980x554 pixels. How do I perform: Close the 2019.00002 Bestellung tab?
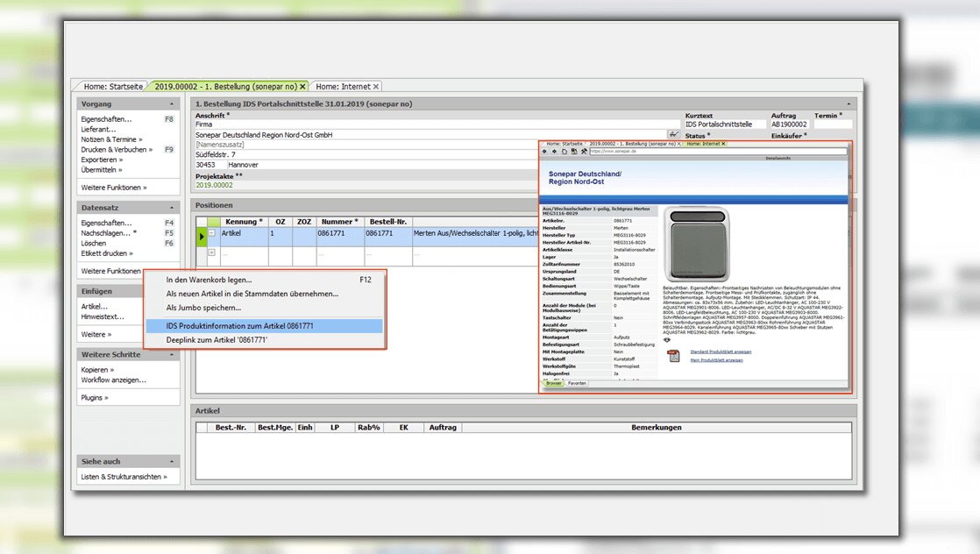click(302, 87)
